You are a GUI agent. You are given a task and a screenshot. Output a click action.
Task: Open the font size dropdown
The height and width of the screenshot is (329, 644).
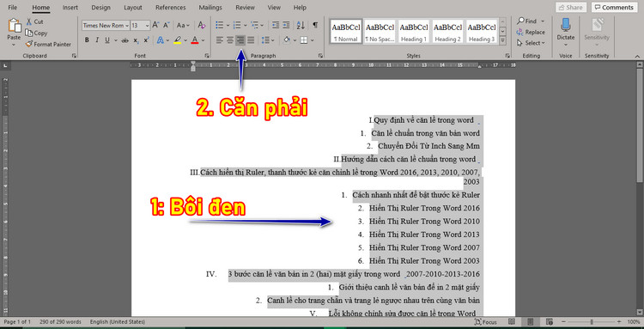[147, 26]
